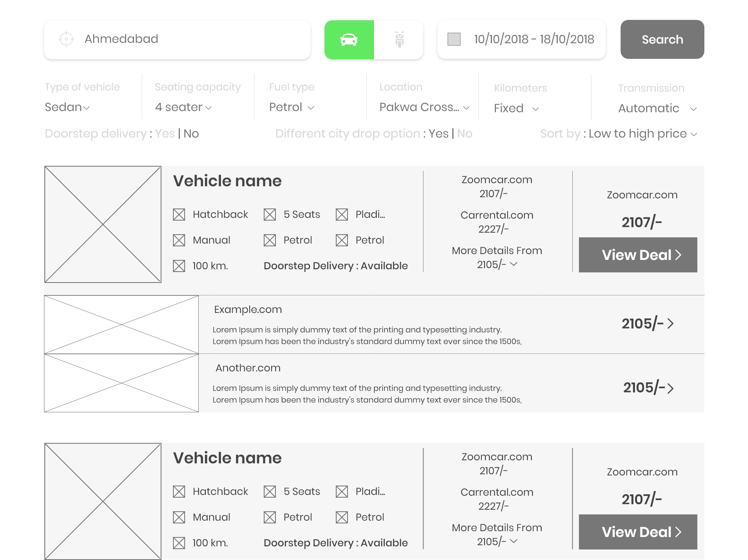The width and height of the screenshot is (748, 560).
Task: Click the Pladi... icon in first vehicle card
Action: 342,214
